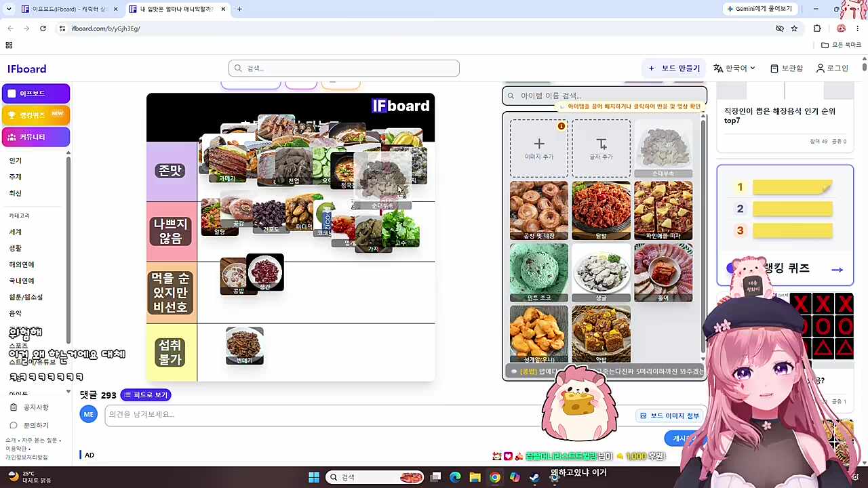
Task: Open the 보관함 archive
Action: click(787, 68)
